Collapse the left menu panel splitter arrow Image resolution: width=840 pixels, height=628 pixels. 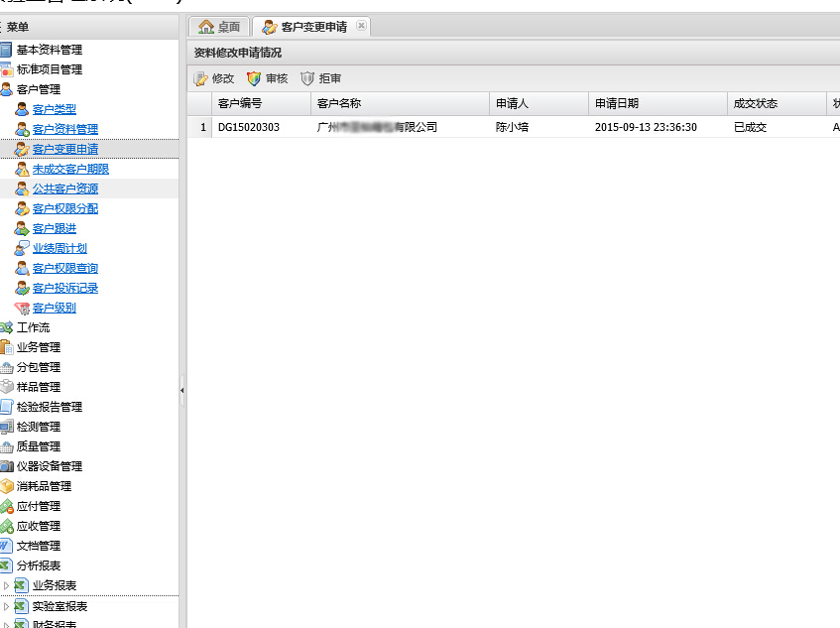[182, 391]
